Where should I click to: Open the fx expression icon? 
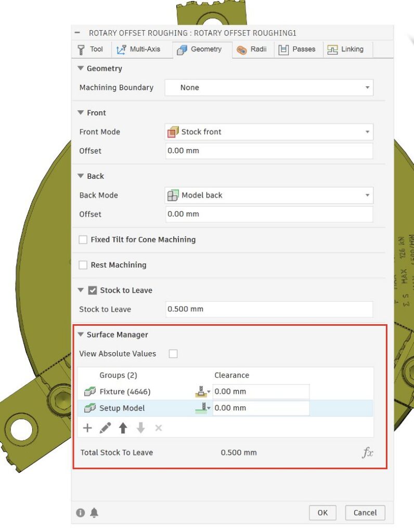[x=368, y=453]
